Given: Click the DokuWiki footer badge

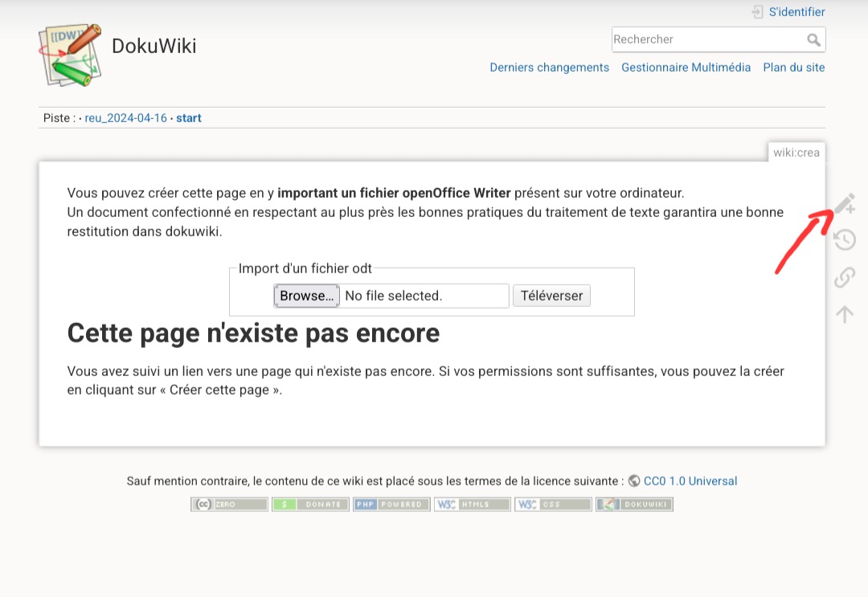Looking at the screenshot, I should click(x=634, y=505).
